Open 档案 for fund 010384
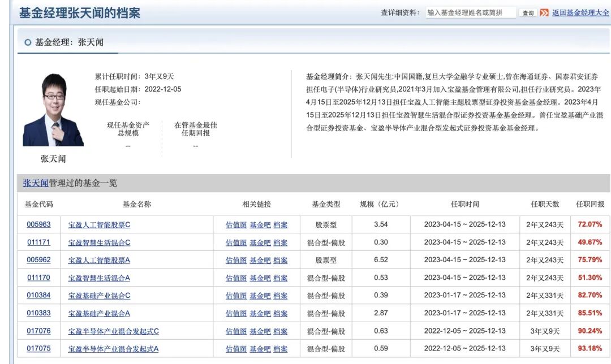Screen dimensions: 611x364 (281, 296)
